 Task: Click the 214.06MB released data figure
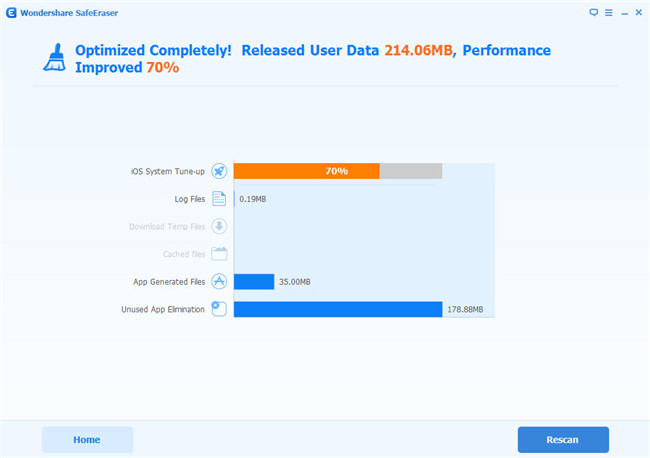click(x=418, y=50)
